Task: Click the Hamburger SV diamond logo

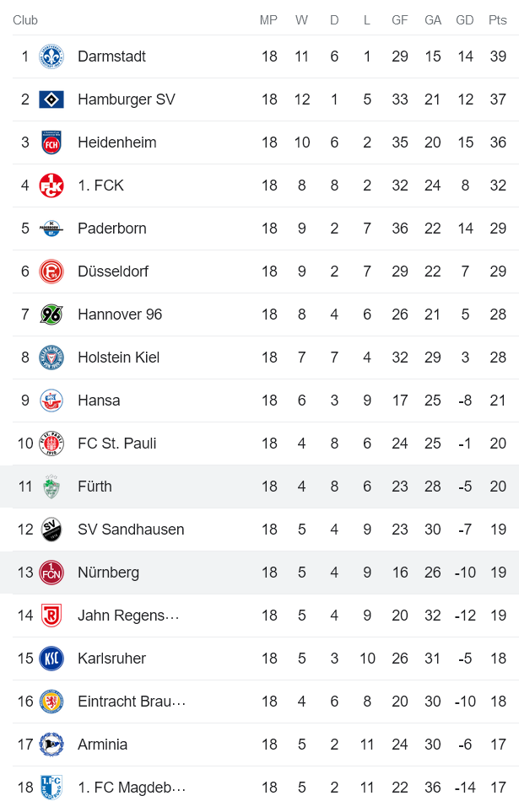Action: click(x=52, y=99)
